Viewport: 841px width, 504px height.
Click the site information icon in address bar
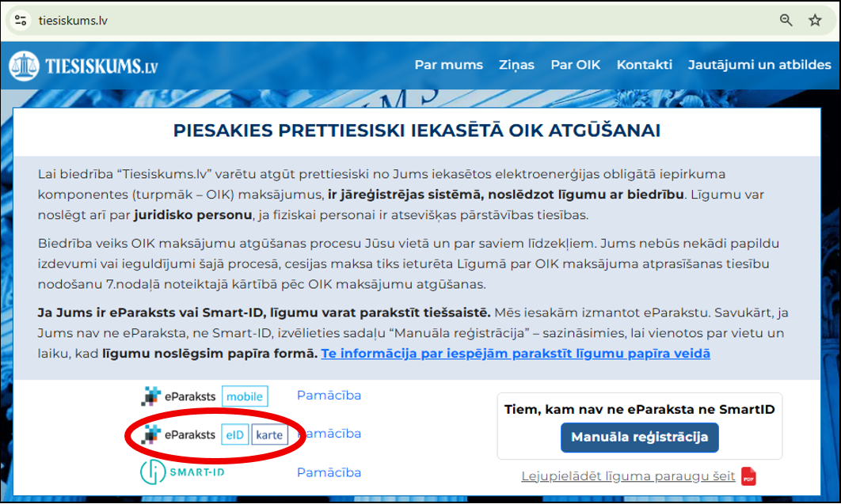tap(21, 21)
